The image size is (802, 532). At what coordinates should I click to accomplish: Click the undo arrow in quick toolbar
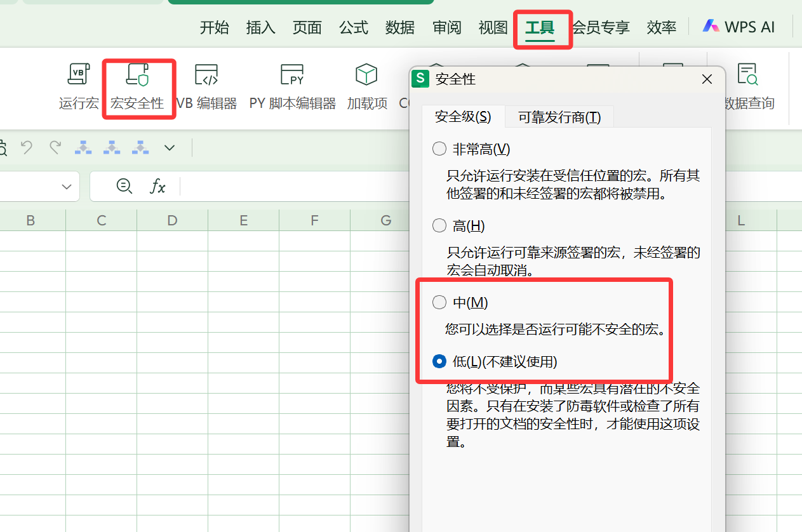click(27, 148)
